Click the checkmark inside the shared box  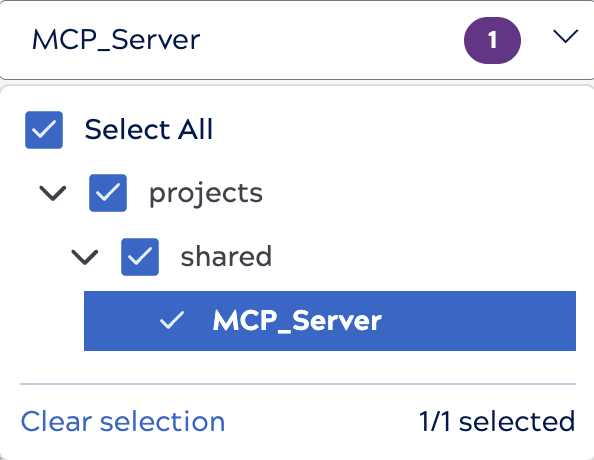pos(140,257)
